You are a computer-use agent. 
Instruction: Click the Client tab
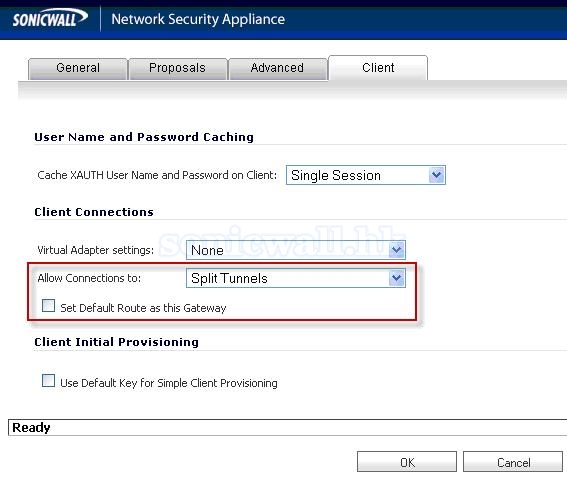[x=378, y=68]
